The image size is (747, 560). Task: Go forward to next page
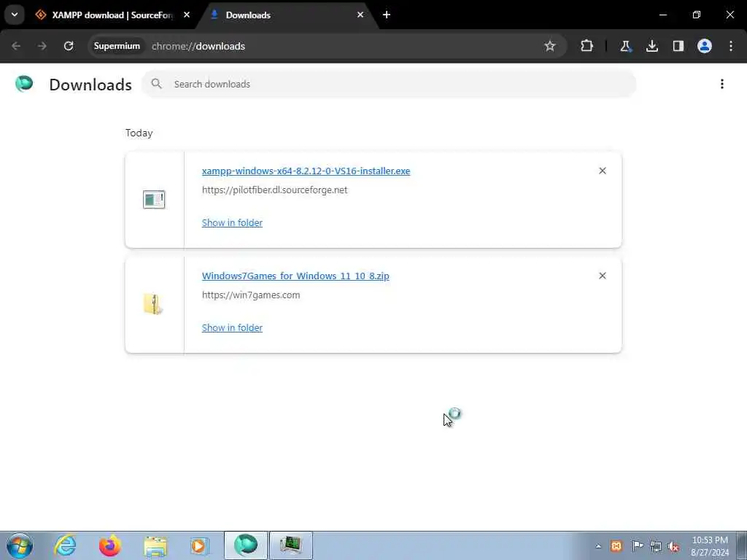click(42, 46)
